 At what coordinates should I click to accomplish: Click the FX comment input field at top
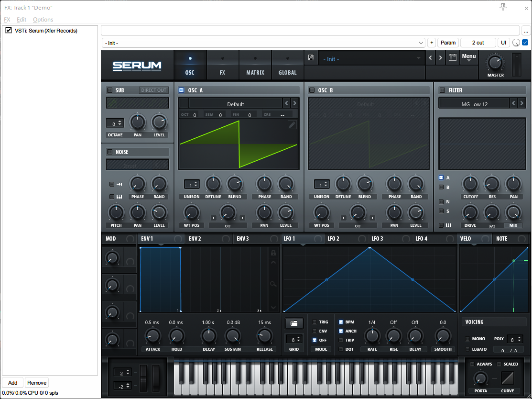click(x=310, y=30)
